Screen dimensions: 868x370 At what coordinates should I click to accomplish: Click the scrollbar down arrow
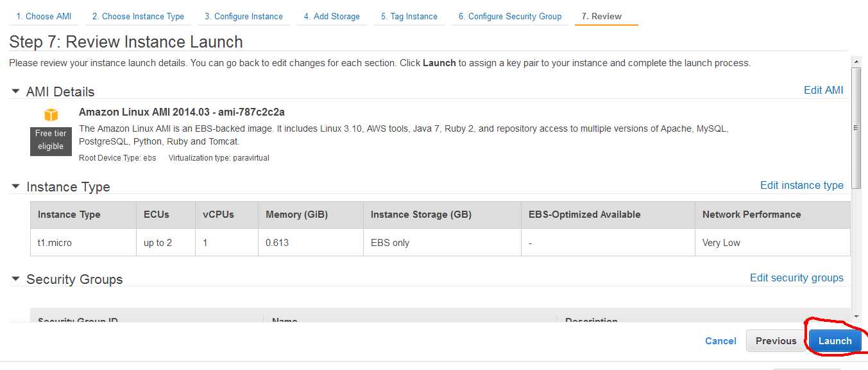tap(856, 316)
